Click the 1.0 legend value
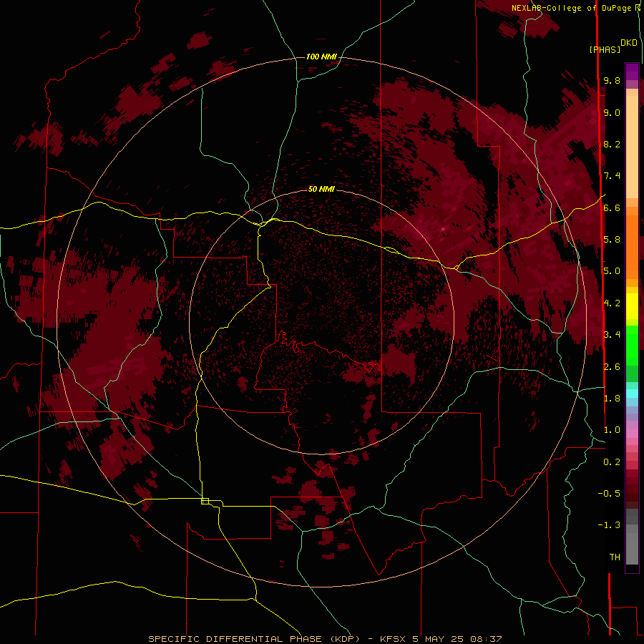 pos(612,430)
